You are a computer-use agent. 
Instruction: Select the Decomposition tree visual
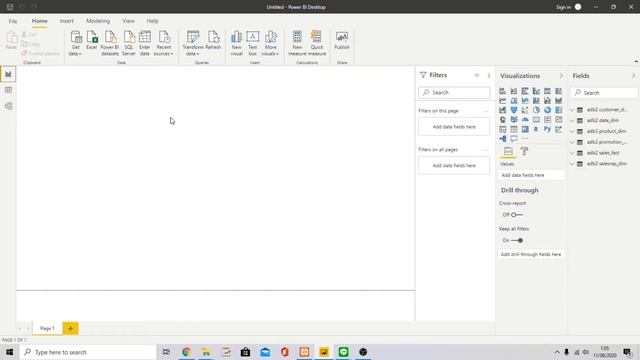coord(502,139)
